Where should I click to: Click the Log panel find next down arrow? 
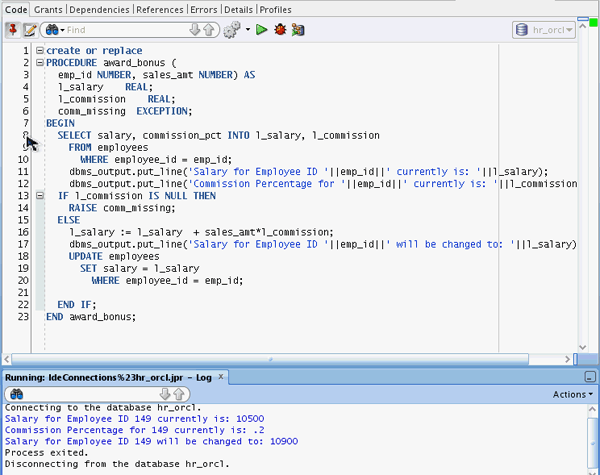click(165, 394)
